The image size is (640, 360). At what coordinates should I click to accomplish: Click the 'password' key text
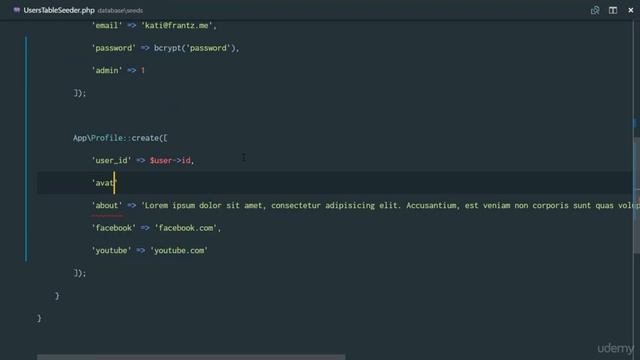pyautogui.click(x=114, y=48)
